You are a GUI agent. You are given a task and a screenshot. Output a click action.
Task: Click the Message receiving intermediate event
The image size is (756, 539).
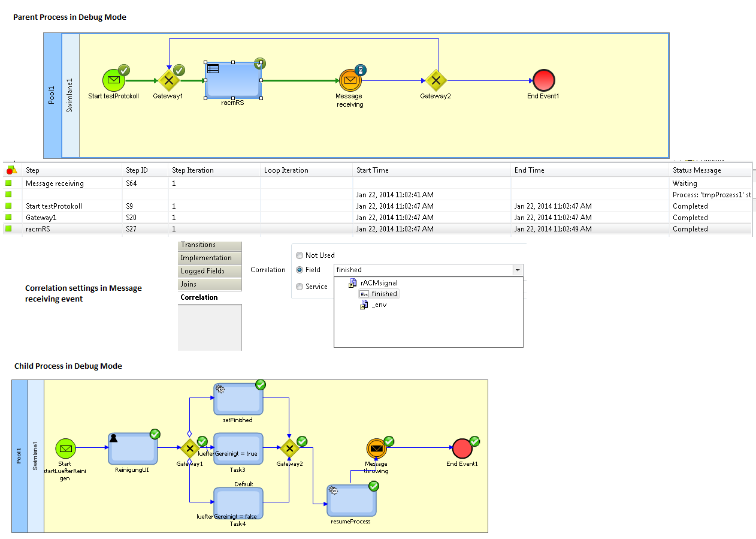[350, 80]
